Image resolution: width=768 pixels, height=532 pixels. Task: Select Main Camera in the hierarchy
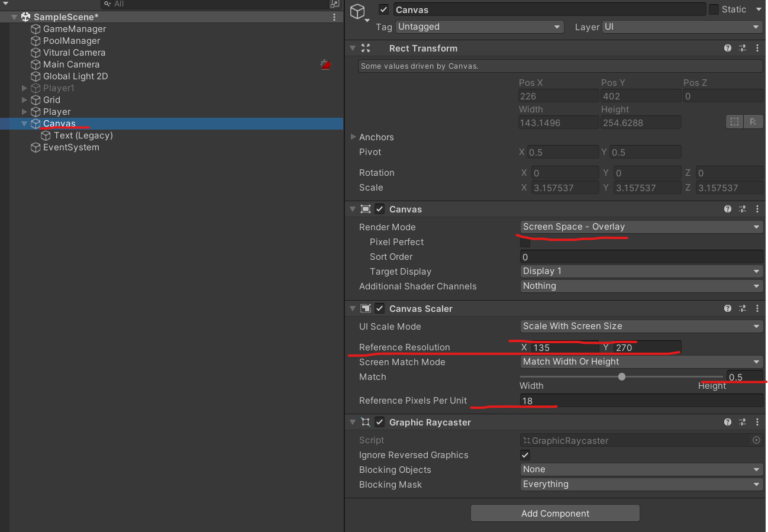[71, 65]
